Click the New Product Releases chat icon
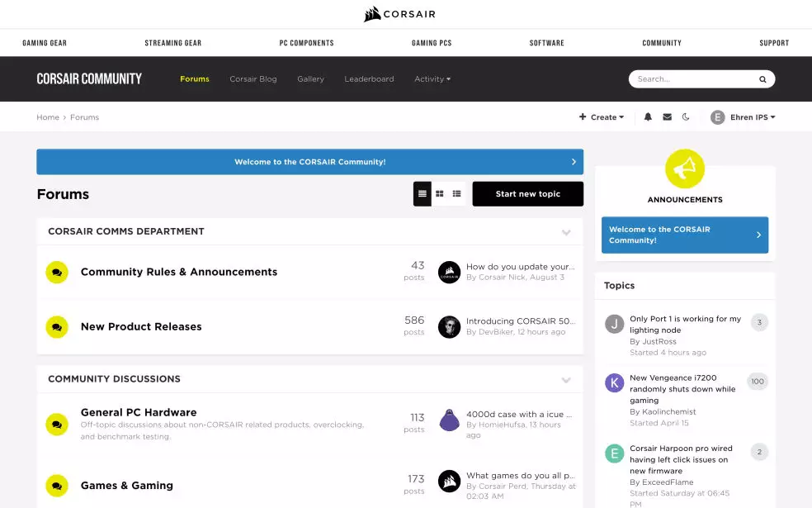Viewport: 812px width, 508px height. [57, 327]
